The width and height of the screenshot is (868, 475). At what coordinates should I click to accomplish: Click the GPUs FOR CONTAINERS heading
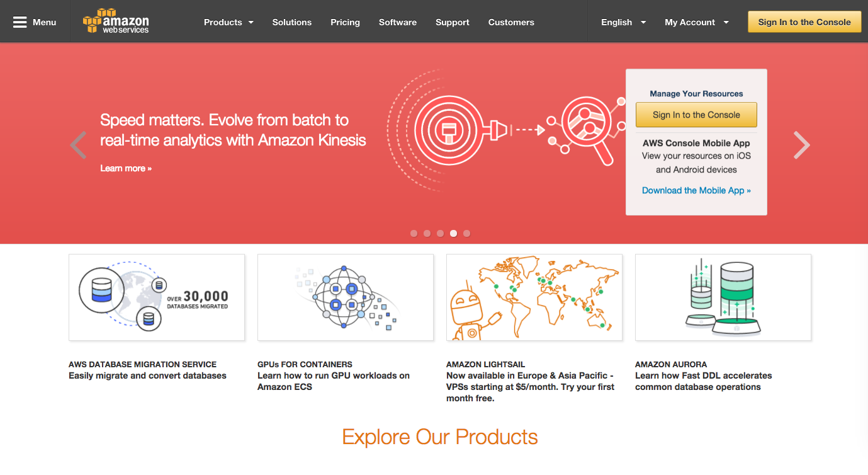tap(305, 364)
